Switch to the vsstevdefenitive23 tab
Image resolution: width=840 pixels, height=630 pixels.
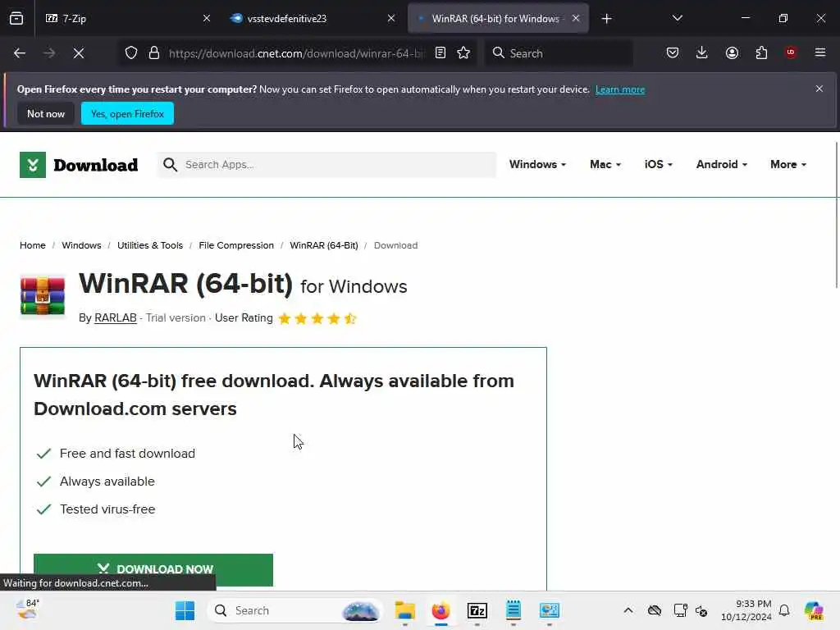[313, 18]
